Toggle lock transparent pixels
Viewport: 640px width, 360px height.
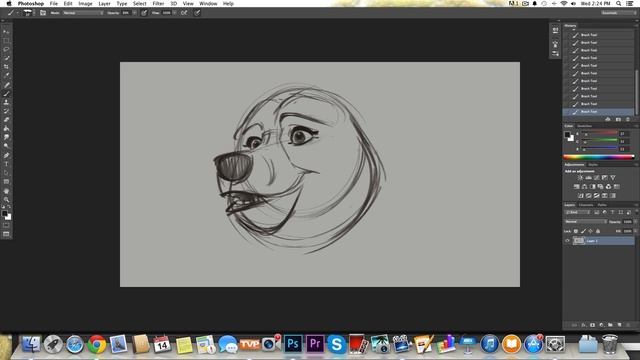pyautogui.click(x=576, y=231)
